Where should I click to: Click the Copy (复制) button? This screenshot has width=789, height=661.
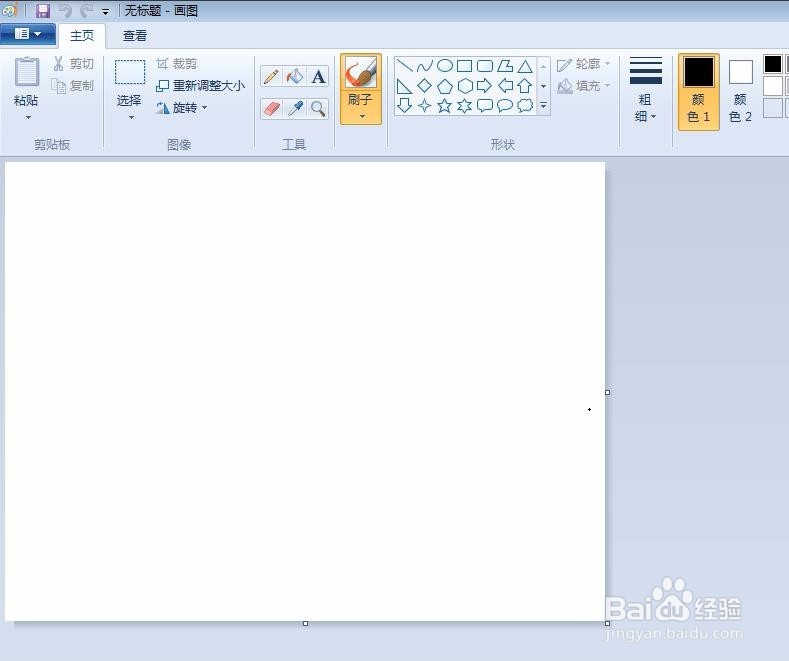[74, 86]
